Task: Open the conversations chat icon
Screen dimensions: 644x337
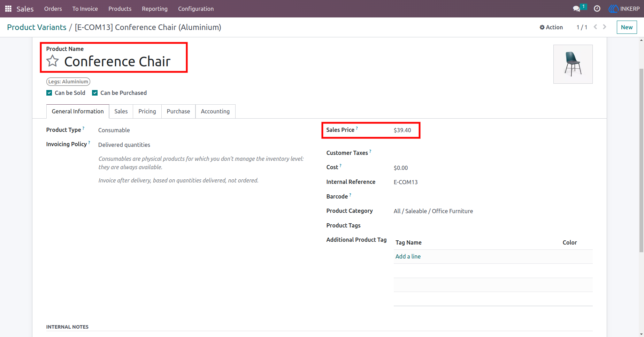Action: pos(577,9)
